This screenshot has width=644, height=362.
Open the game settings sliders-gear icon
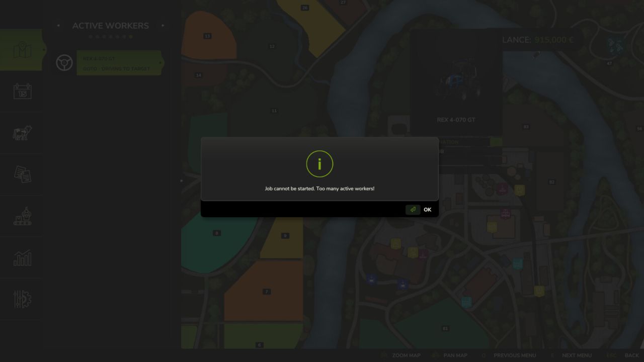pos(22,299)
